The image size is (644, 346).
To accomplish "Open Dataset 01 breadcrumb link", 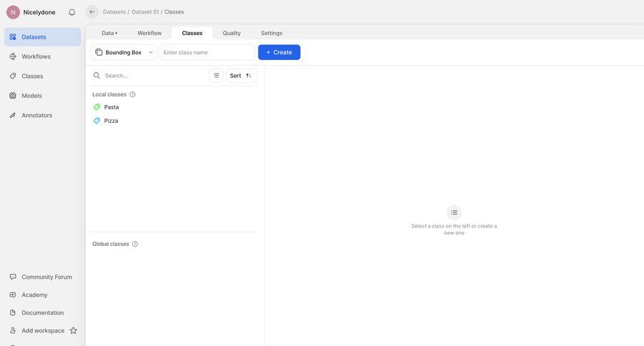I will [x=145, y=11].
